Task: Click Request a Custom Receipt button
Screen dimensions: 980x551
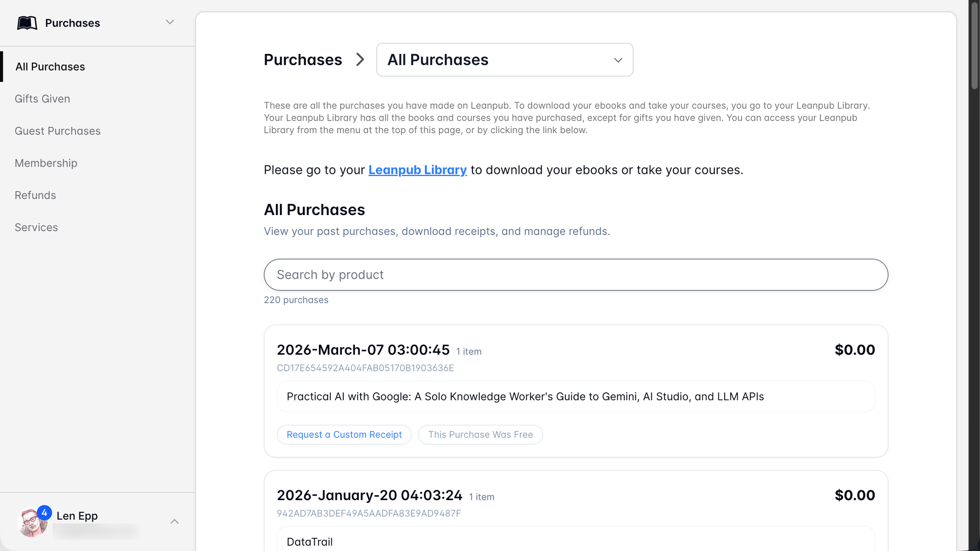Action: click(344, 434)
